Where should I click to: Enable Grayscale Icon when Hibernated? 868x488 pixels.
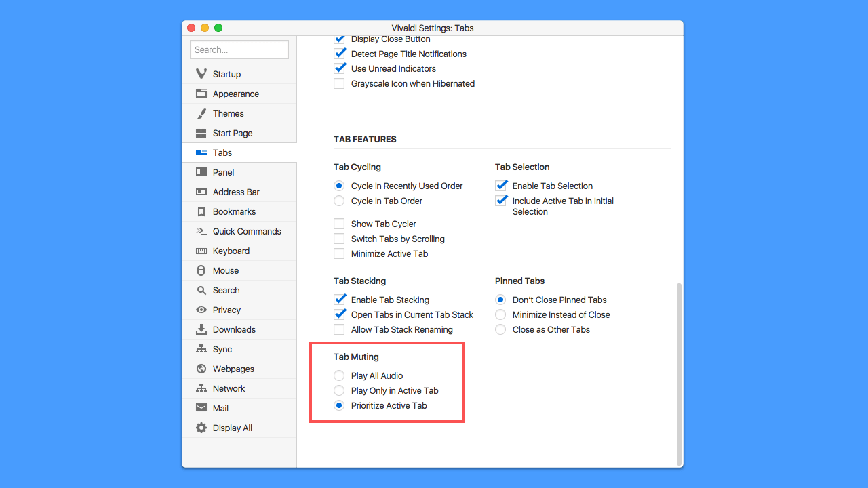(339, 83)
